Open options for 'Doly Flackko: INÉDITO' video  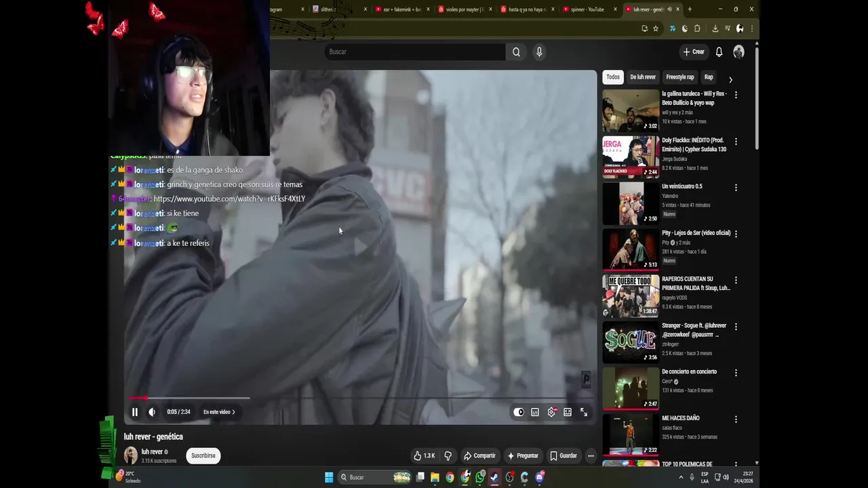coord(736,142)
